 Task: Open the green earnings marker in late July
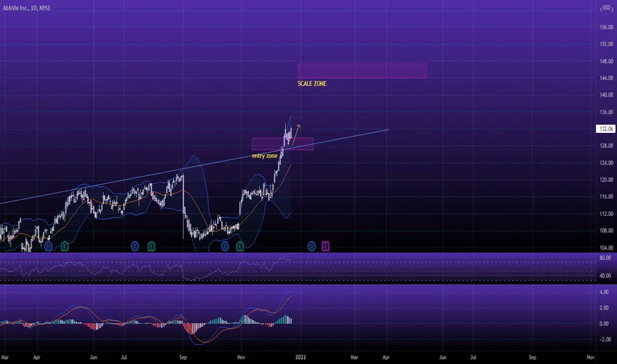[x=151, y=246]
